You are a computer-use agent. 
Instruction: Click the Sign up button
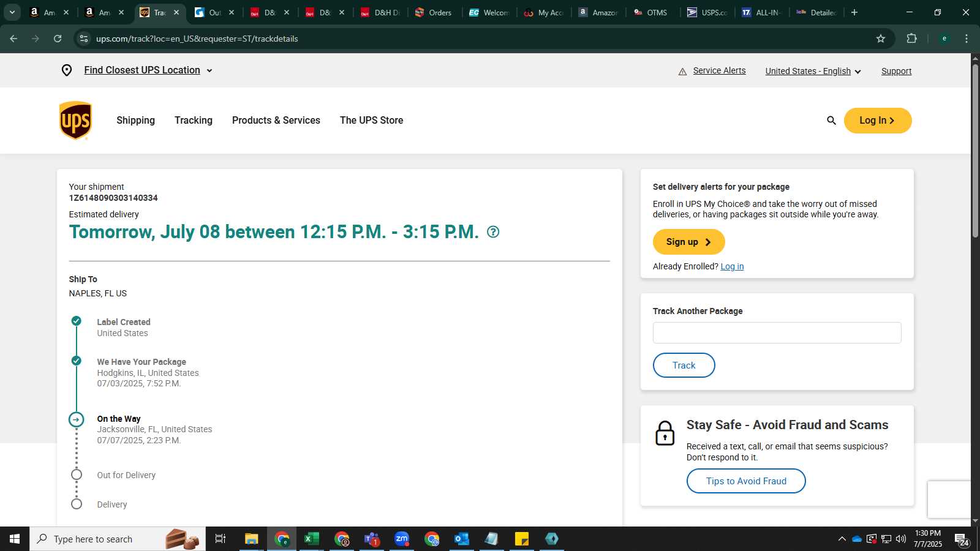coord(689,242)
